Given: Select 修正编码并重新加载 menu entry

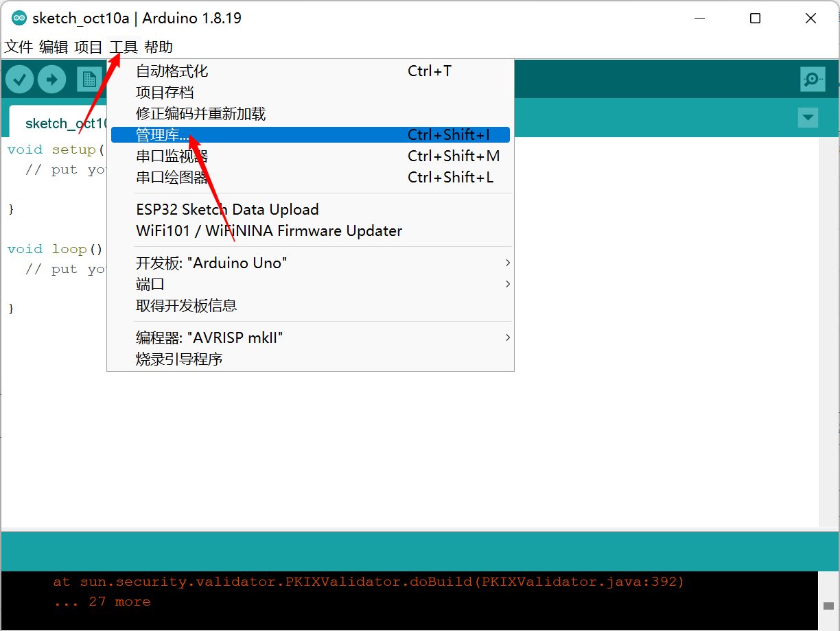Looking at the screenshot, I should 310,113.
